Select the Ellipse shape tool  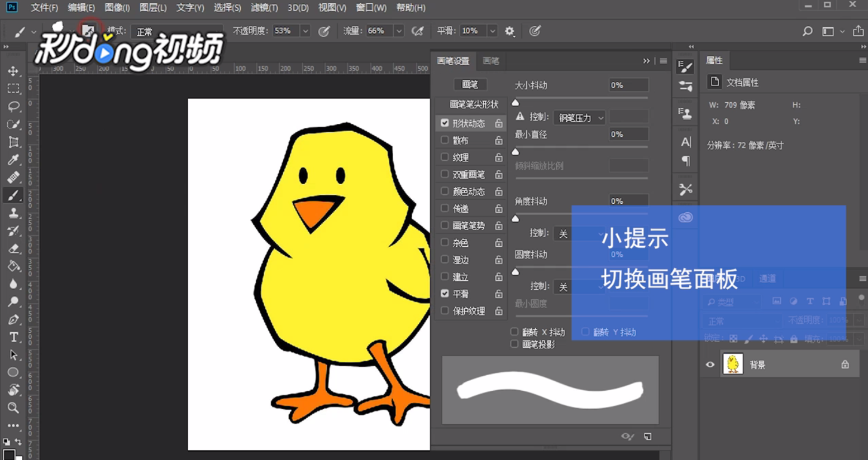(13, 372)
